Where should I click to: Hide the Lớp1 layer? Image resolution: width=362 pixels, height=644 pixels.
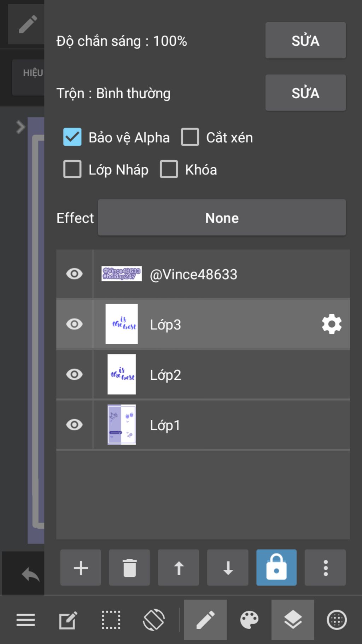[x=74, y=425]
